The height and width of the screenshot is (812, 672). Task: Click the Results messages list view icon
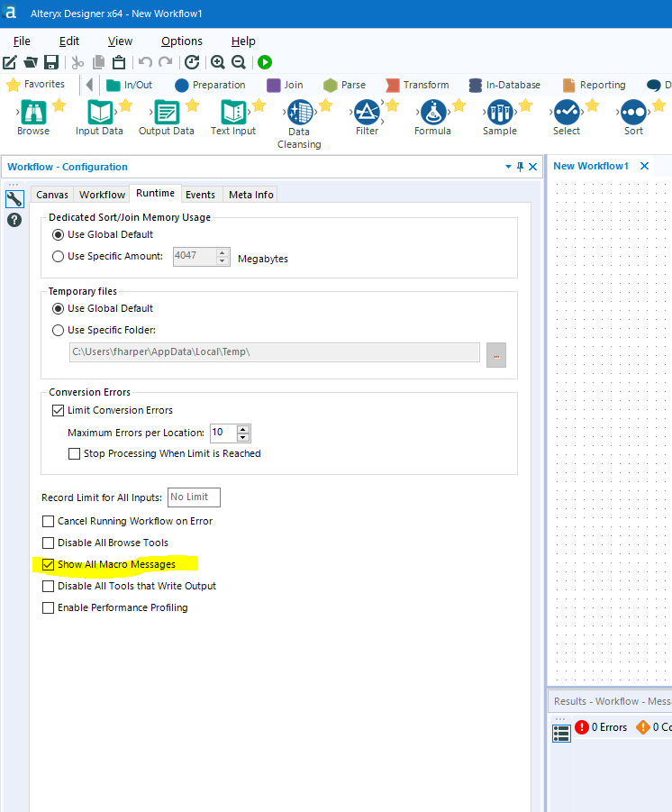[562, 734]
